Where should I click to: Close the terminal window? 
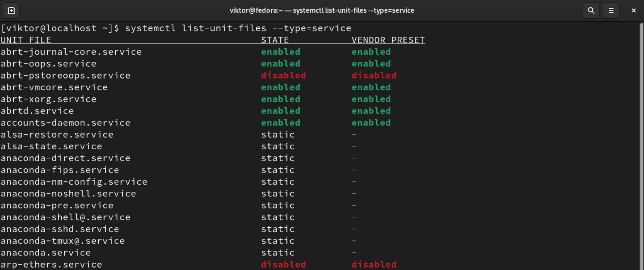[633, 11]
